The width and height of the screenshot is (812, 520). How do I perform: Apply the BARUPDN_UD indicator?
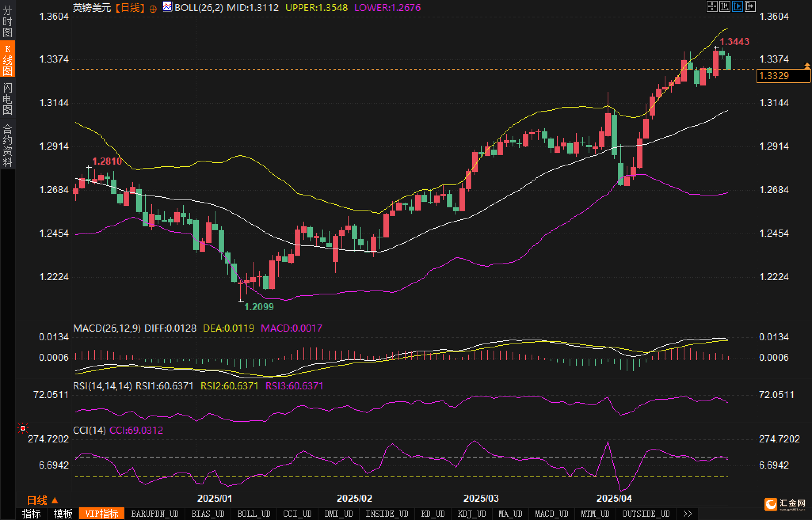click(x=155, y=514)
